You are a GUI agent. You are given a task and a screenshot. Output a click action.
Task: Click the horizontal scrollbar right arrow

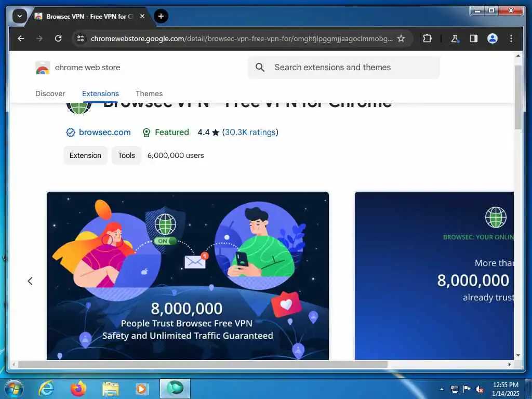(510, 364)
